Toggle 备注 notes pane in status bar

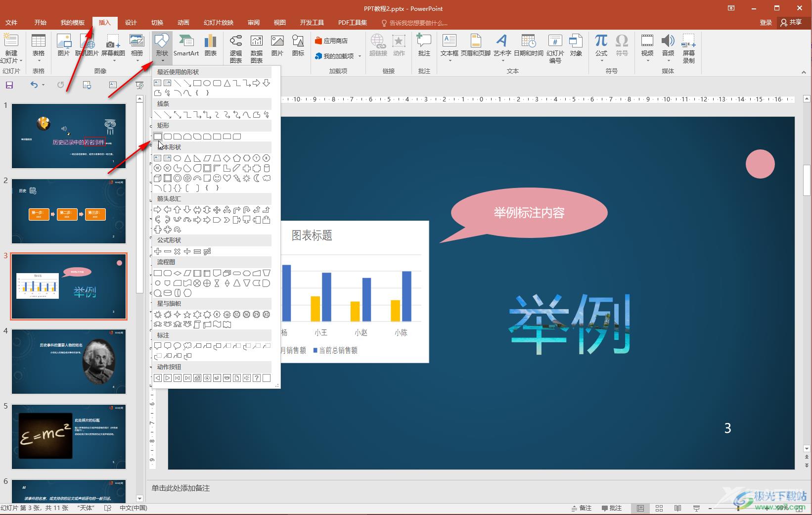coord(582,508)
